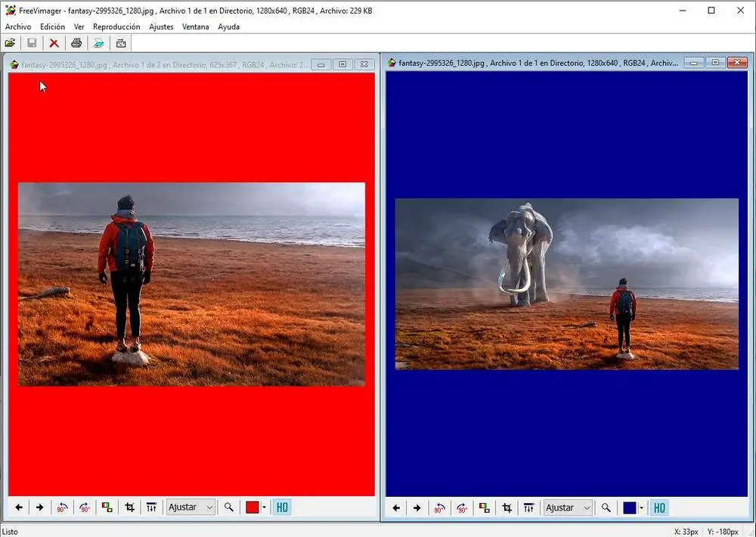The height and width of the screenshot is (537, 756).
Task: Click the blue window's document icon
Action: coord(392,63)
